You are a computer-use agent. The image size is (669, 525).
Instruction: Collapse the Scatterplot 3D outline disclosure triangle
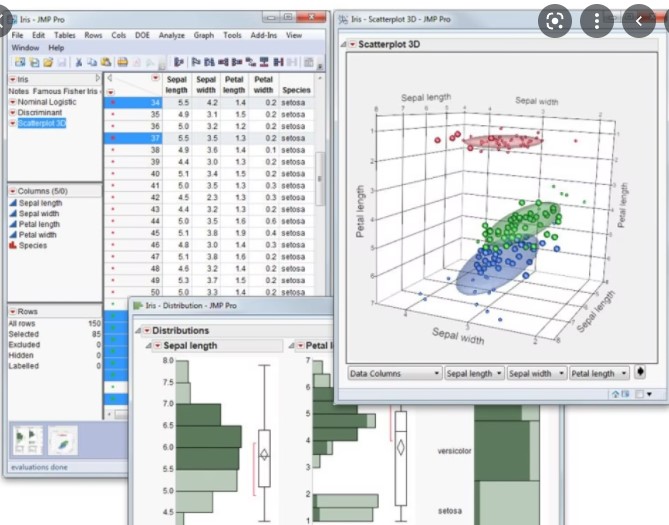point(343,44)
